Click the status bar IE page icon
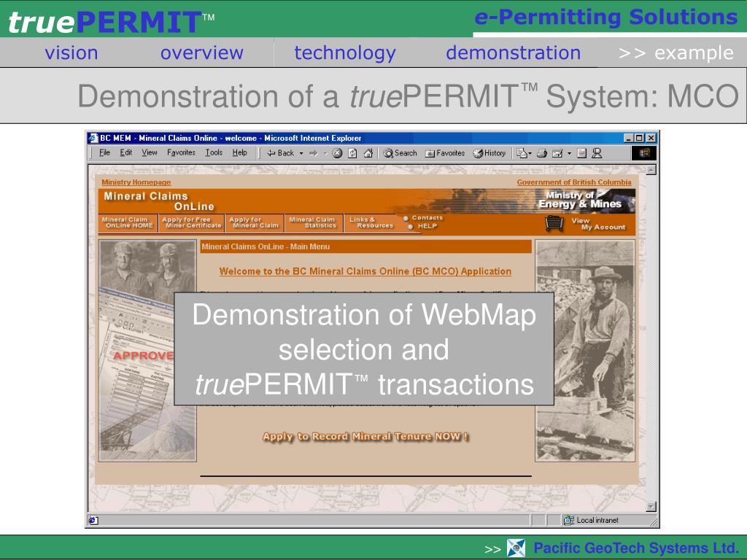Screen dimensions: 747x560 click(94, 521)
